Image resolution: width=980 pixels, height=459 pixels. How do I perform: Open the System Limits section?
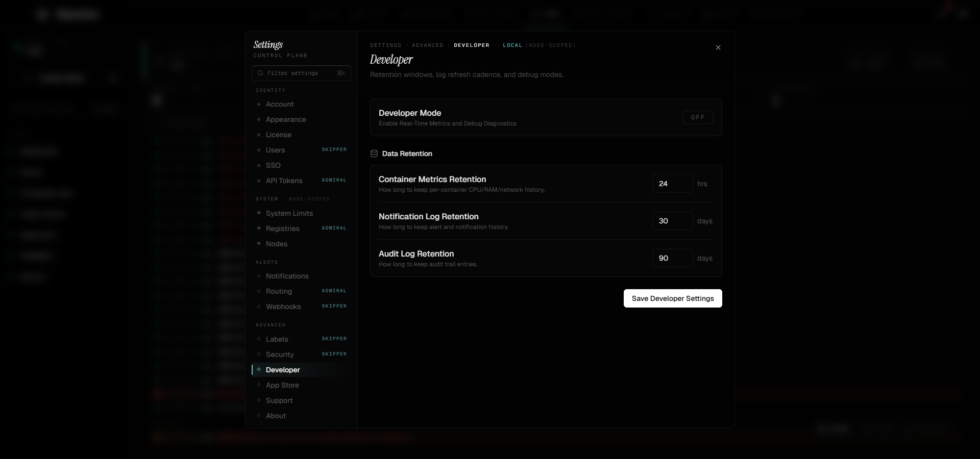pyautogui.click(x=301, y=213)
